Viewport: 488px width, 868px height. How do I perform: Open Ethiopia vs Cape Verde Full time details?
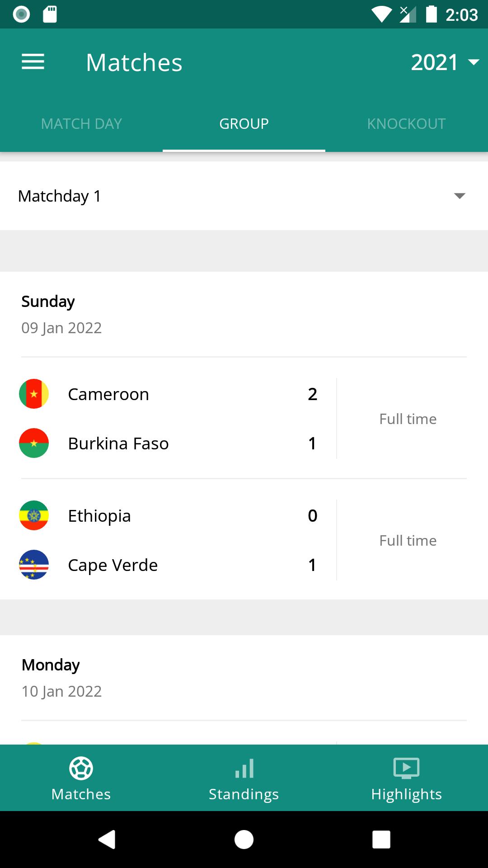[408, 541]
